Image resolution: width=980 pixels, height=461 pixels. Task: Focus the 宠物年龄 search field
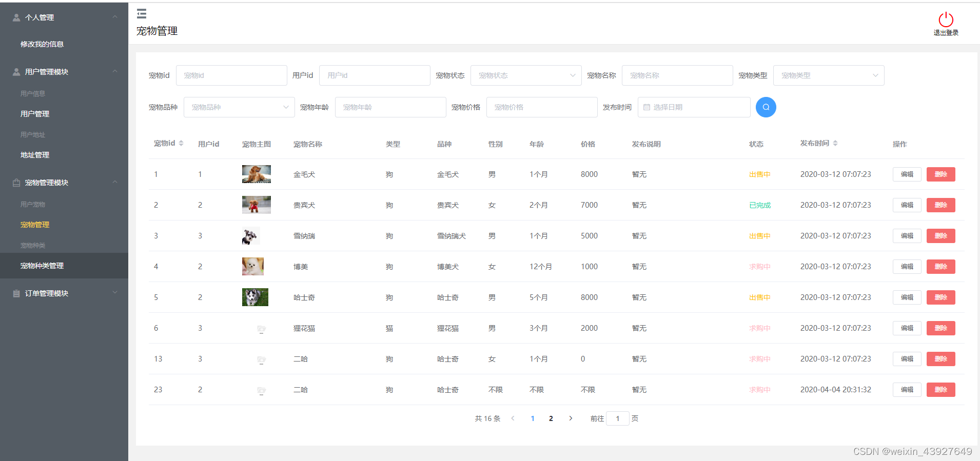390,107
